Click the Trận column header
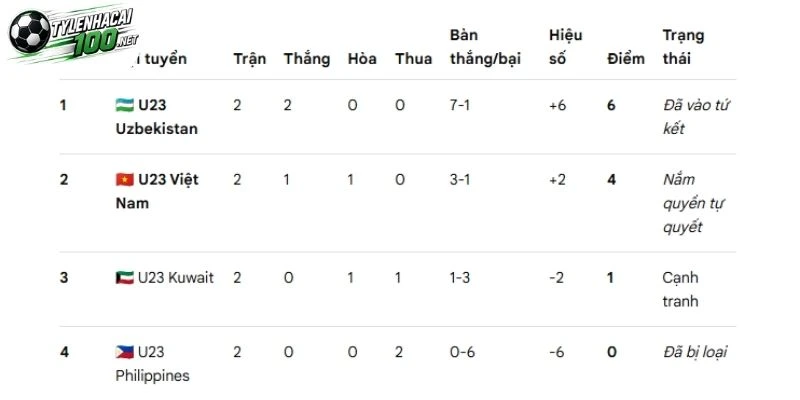This screenshot has width=800, height=400. [249, 59]
